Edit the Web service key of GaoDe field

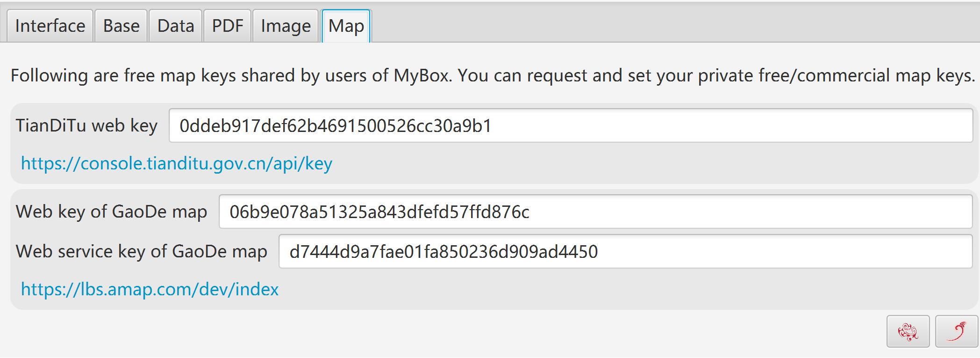625,251
